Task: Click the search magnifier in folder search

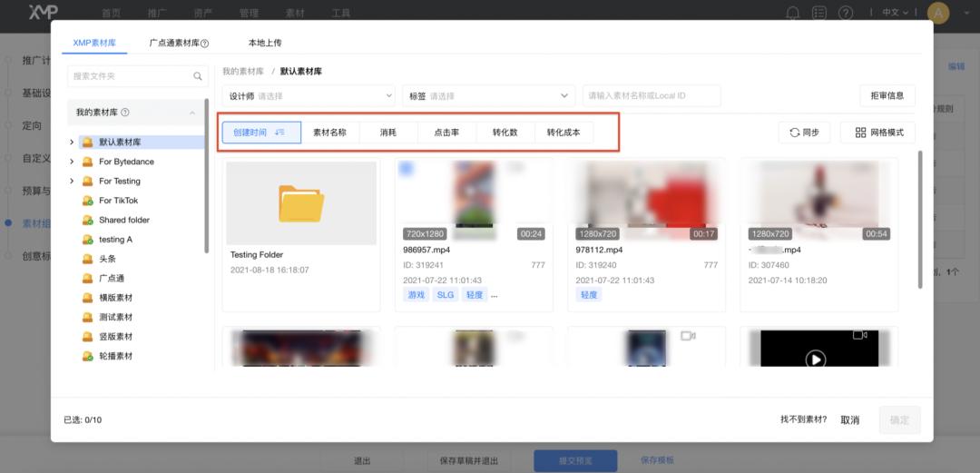Action: pyautogui.click(x=198, y=76)
